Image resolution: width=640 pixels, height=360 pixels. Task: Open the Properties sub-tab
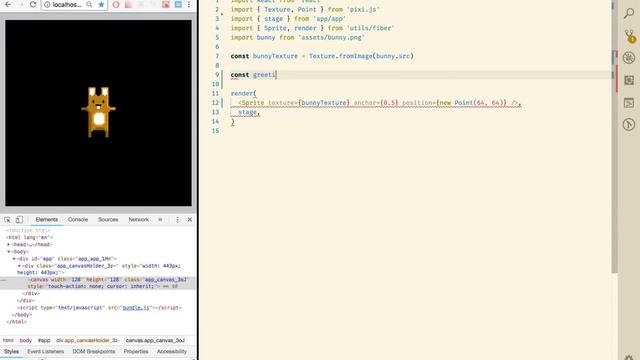coord(136,351)
